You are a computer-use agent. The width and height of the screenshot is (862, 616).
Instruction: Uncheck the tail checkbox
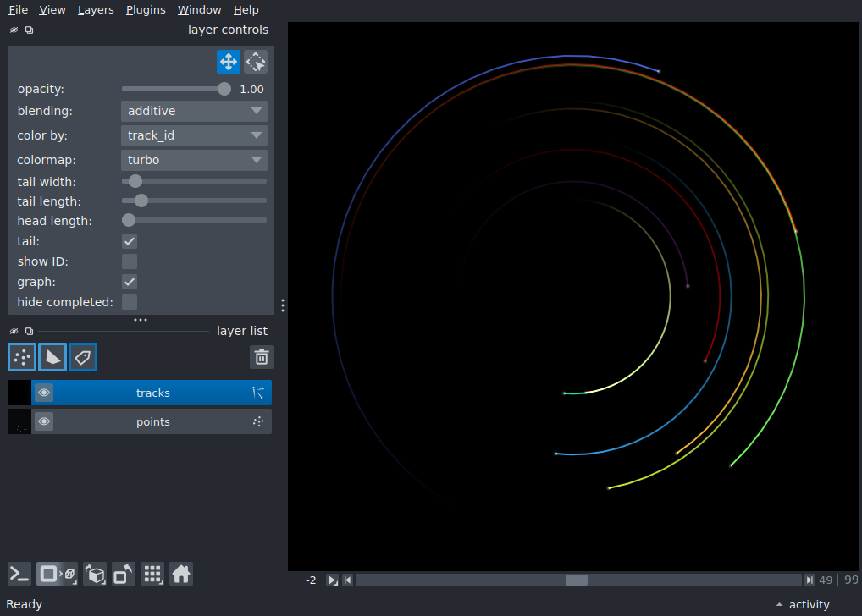pos(130,241)
